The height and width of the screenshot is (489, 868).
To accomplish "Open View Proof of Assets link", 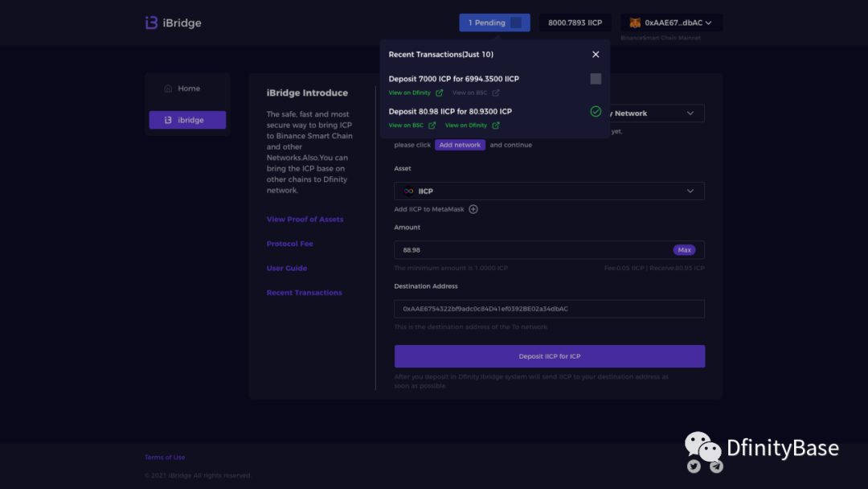I will [305, 220].
